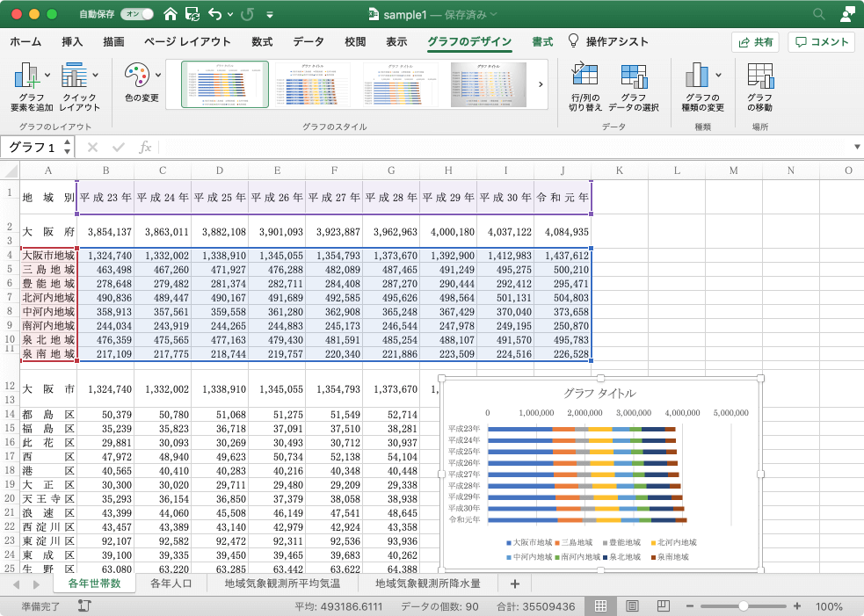
Task: Toggle the 自動保存 switch
Action: (138, 15)
